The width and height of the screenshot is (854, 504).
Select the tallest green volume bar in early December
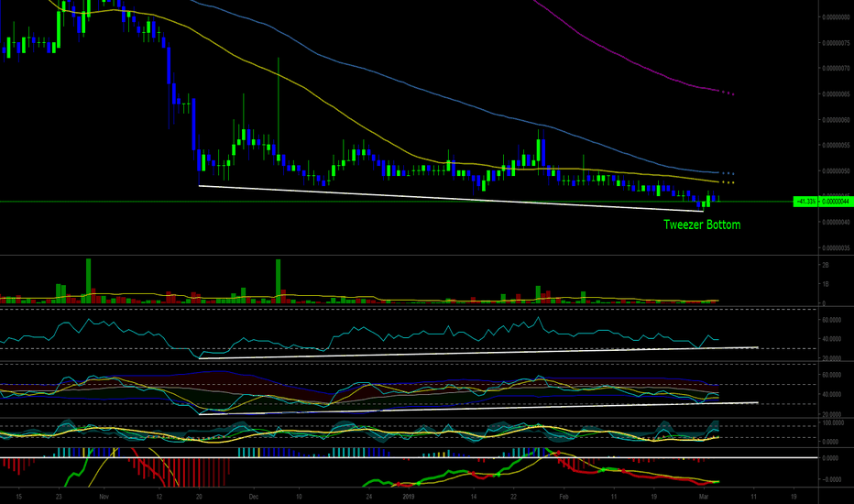click(x=279, y=281)
